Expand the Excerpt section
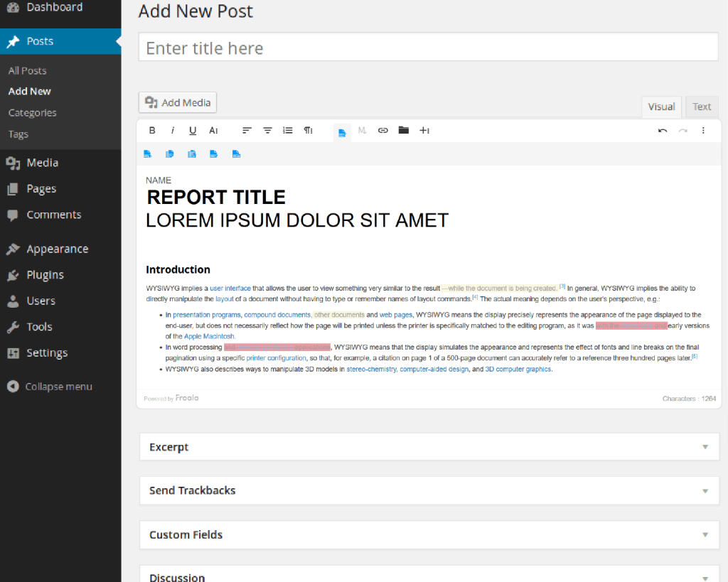728x582 pixels. pos(705,447)
